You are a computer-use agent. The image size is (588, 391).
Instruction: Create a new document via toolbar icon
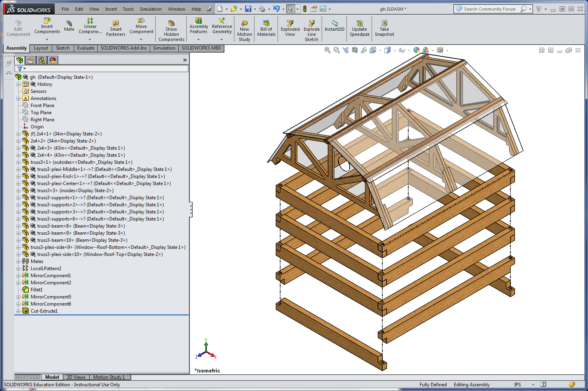point(220,9)
